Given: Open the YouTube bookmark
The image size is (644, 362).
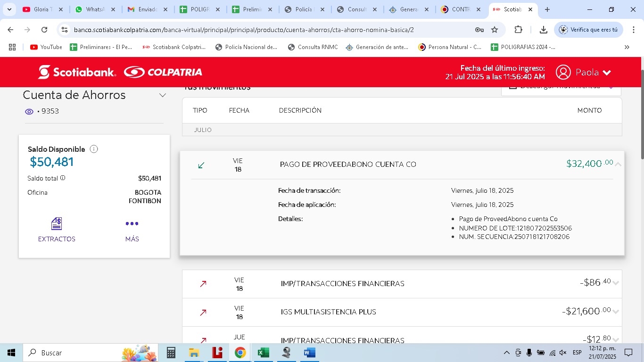Looking at the screenshot, I should 46,47.
